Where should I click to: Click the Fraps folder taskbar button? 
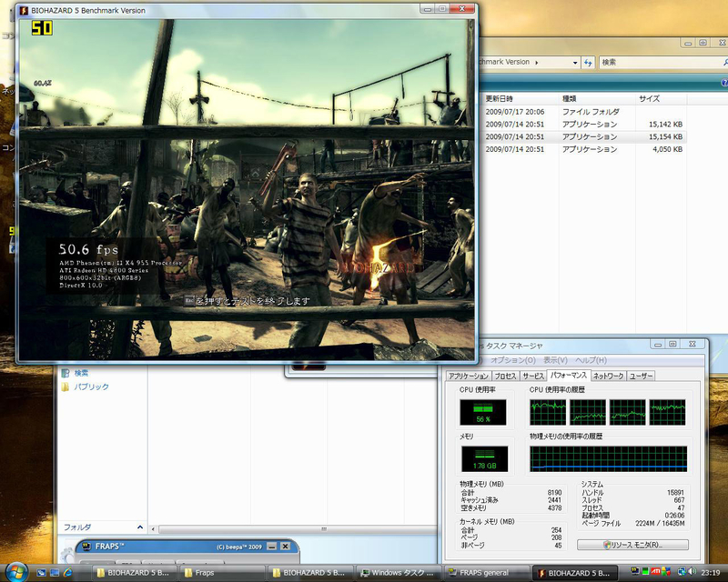click(221, 573)
